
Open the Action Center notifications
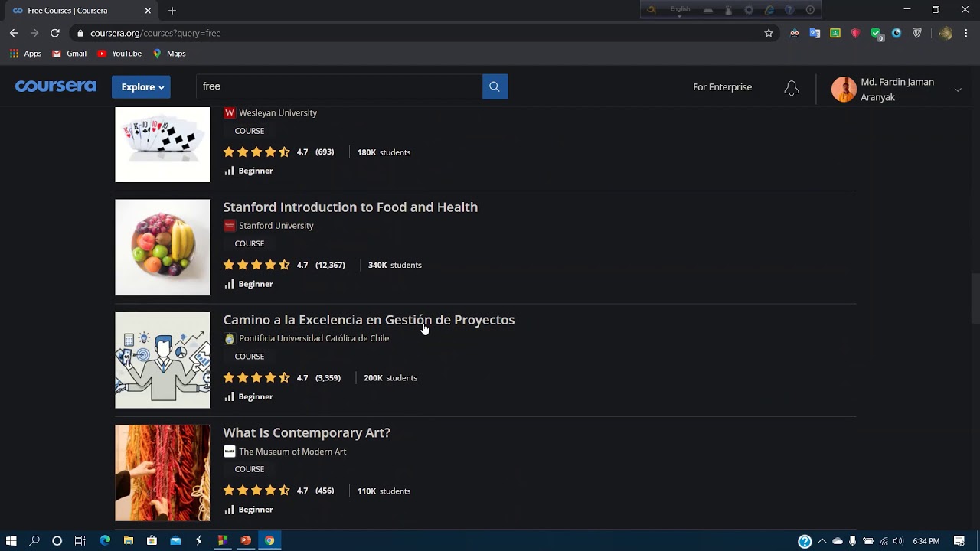[x=959, y=541]
